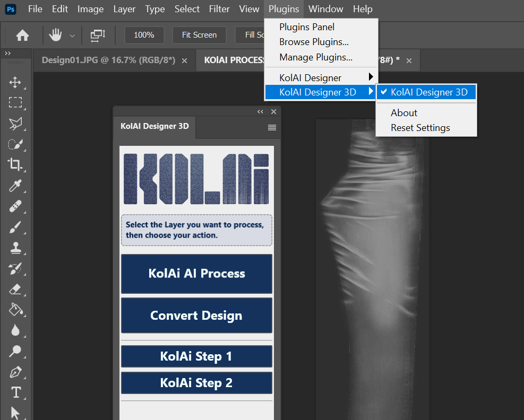Go to Home screen icon

22,35
